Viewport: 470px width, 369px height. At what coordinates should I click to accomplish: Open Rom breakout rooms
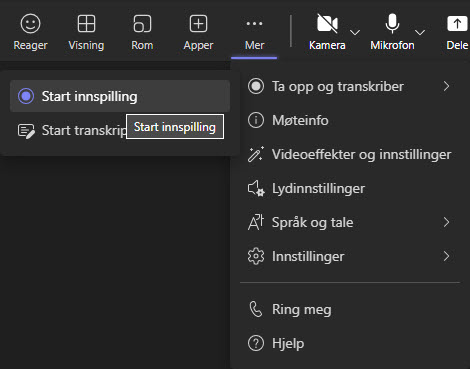pyautogui.click(x=142, y=32)
